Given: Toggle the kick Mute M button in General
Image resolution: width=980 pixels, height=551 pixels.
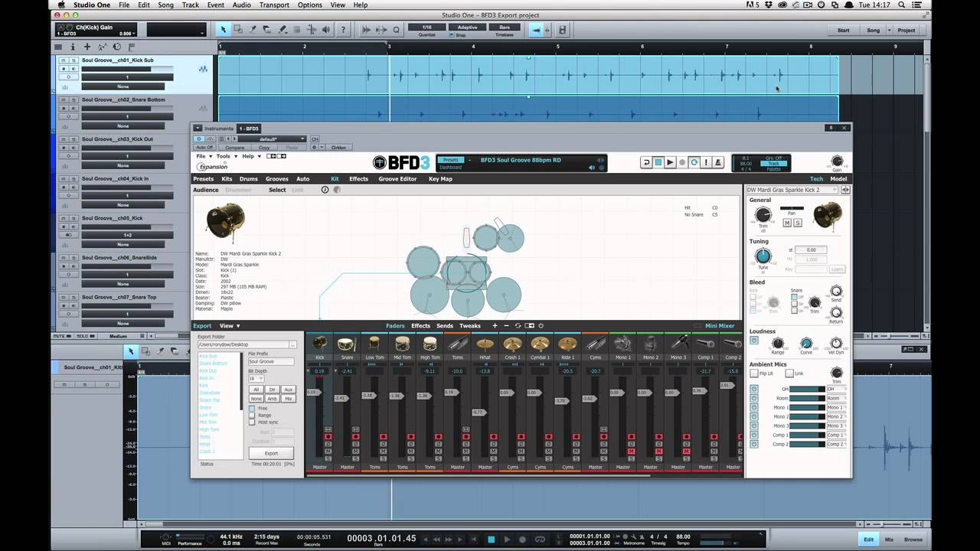Looking at the screenshot, I should coord(786,223).
